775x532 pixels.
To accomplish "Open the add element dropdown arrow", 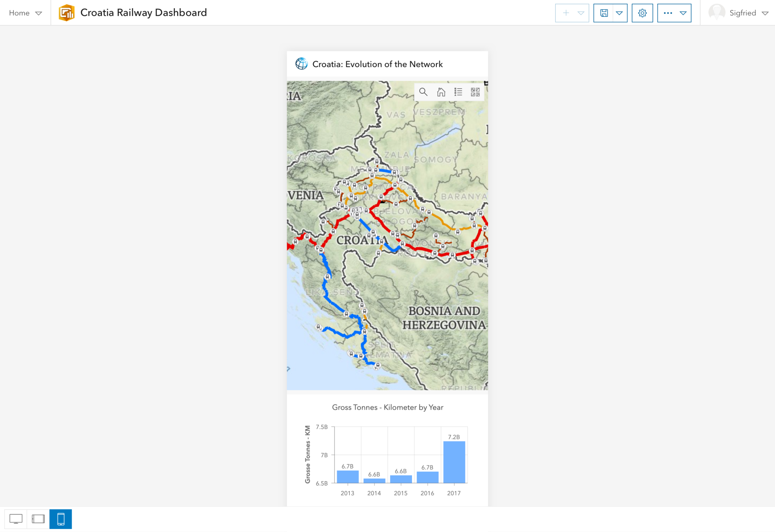I will [x=581, y=13].
